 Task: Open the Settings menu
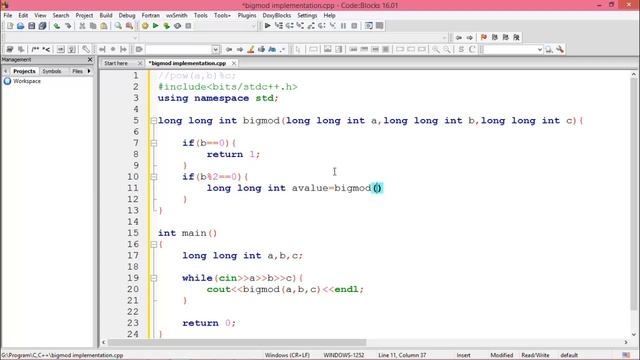(307, 15)
